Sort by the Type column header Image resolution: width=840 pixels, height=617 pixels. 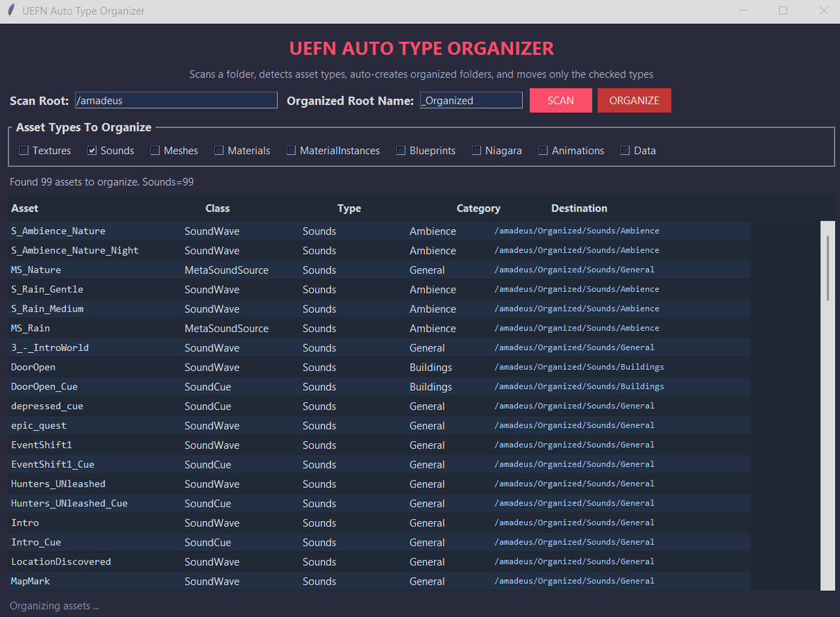coord(349,208)
